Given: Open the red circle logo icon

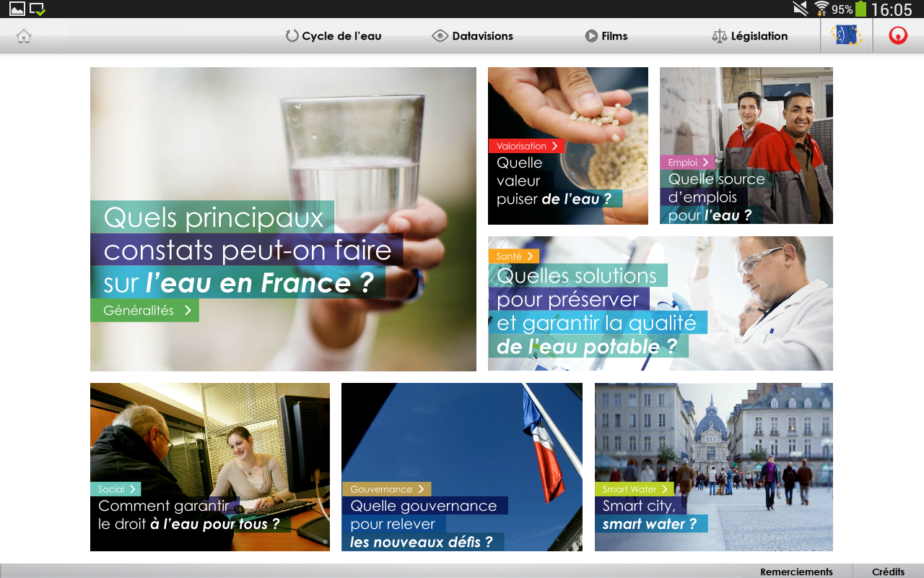Looking at the screenshot, I should coord(898,35).
